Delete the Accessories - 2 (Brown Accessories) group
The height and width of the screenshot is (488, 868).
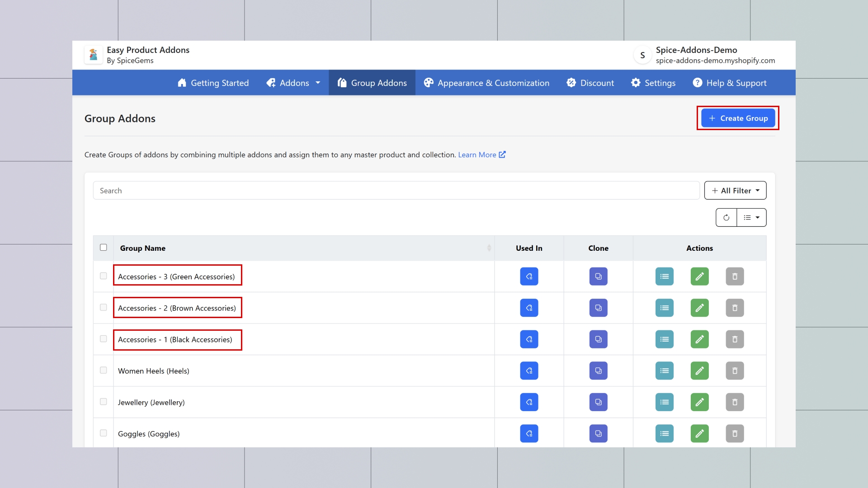click(x=735, y=308)
